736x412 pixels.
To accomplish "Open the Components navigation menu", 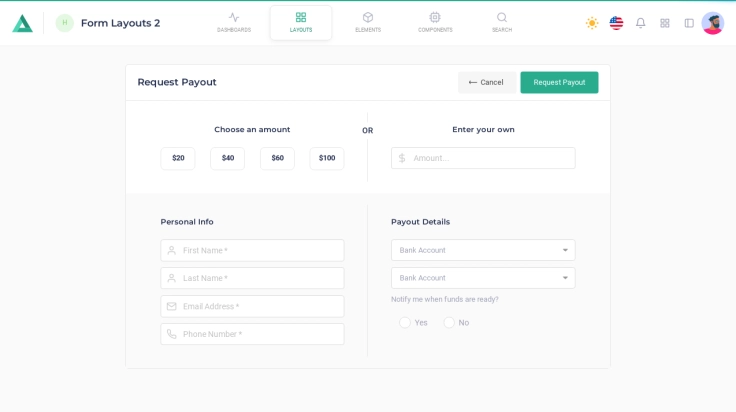I will (435, 22).
